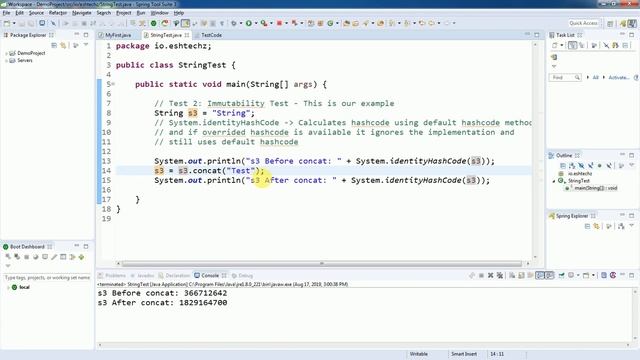Toggle Show Console When Standard Out Changes
640x360 pixels.
pos(540,276)
